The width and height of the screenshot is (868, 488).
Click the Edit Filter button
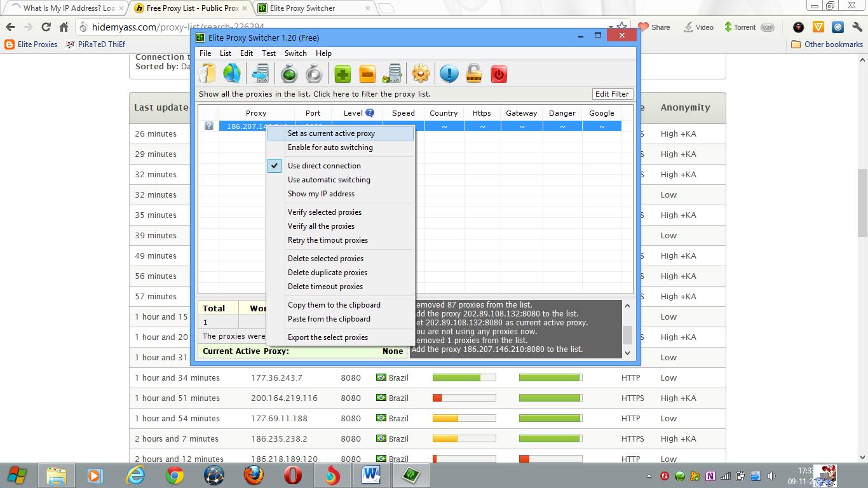tap(612, 94)
